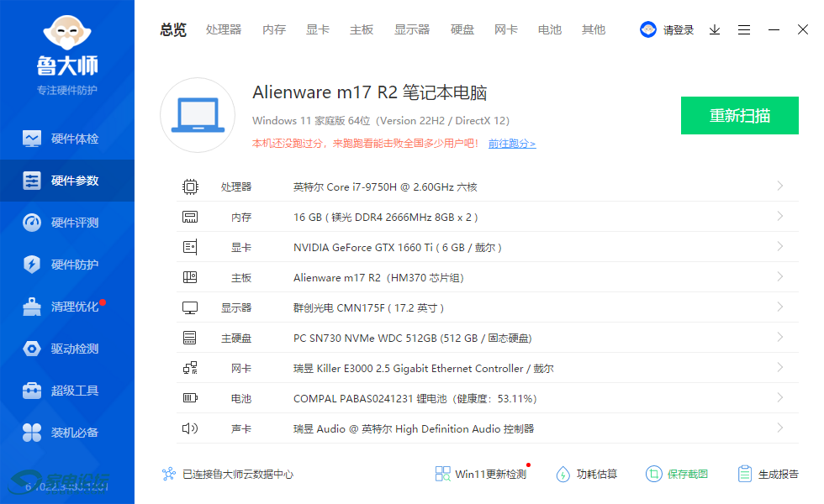
Task: Switch to the 总览 tab
Action: 173,30
